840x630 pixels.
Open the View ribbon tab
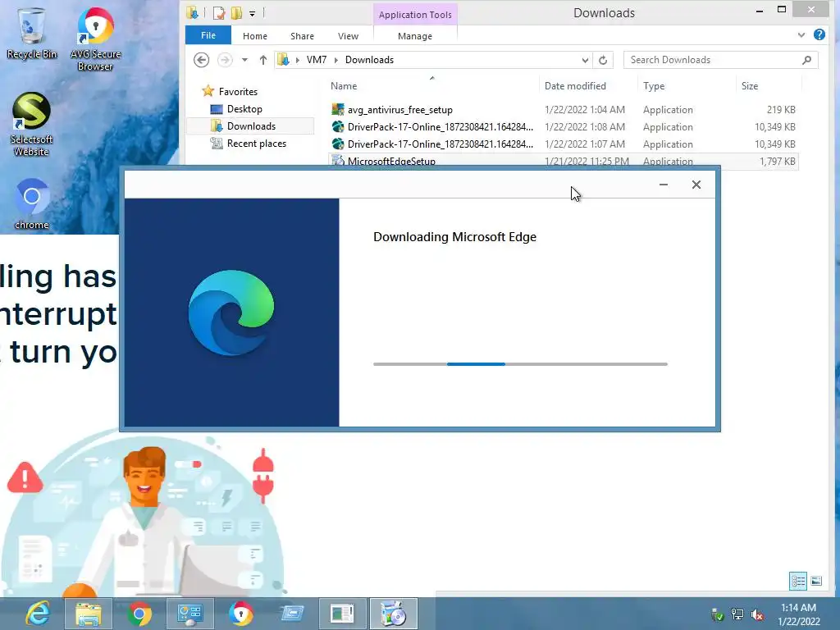tap(348, 36)
